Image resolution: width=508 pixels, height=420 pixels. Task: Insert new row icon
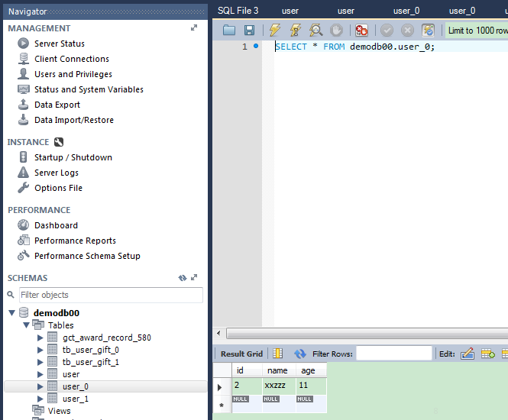(488, 354)
